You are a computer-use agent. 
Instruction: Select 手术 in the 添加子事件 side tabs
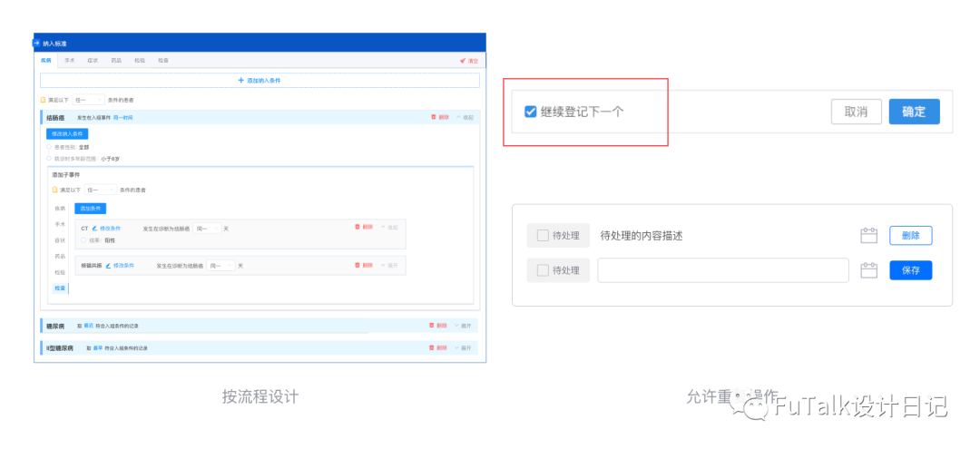click(60, 224)
